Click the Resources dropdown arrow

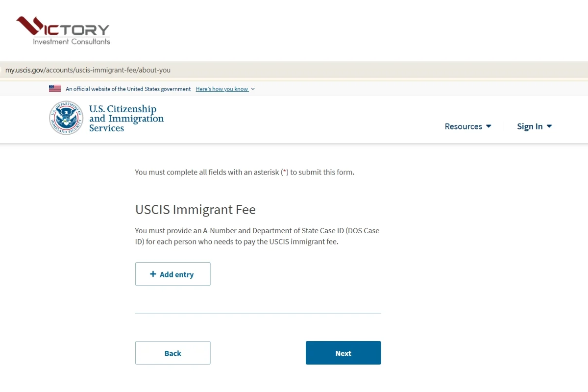point(489,126)
